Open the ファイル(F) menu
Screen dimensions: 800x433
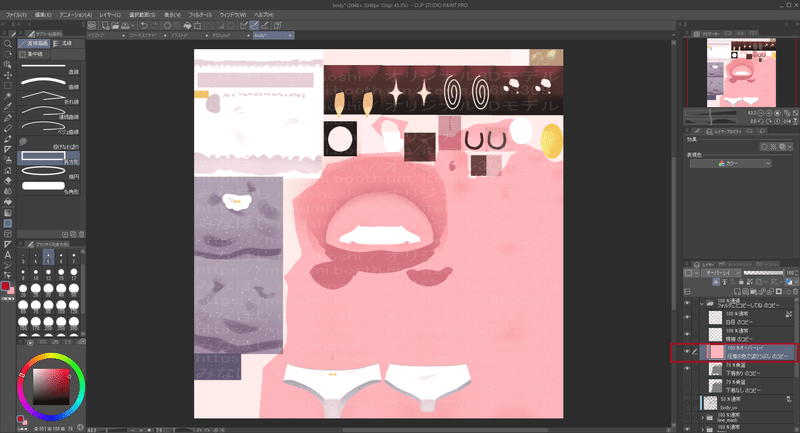pyautogui.click(x=16, y=15)
